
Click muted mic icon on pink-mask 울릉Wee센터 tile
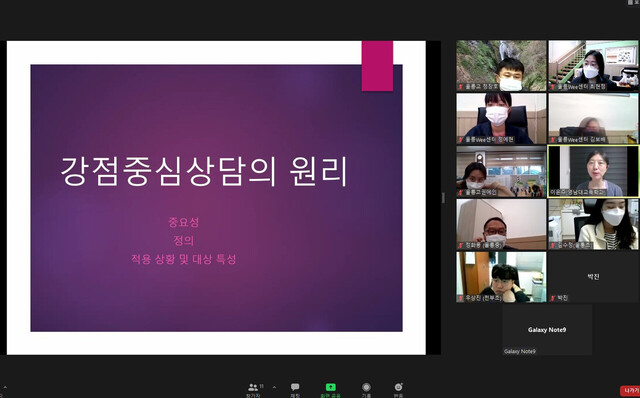pos(461,140)
